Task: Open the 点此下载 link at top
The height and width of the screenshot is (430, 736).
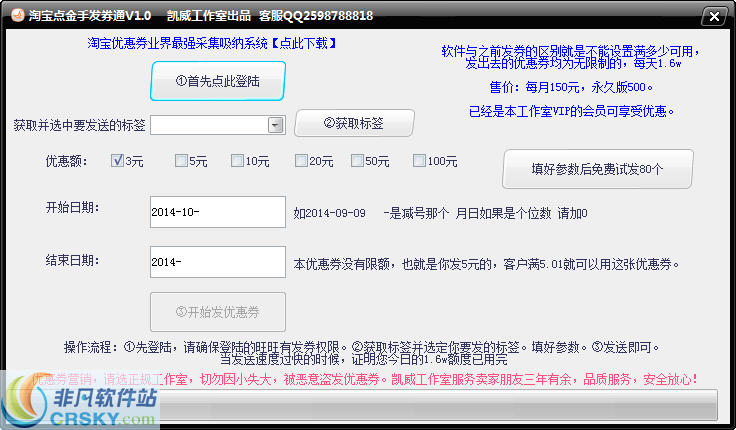Action: [304, 44]
